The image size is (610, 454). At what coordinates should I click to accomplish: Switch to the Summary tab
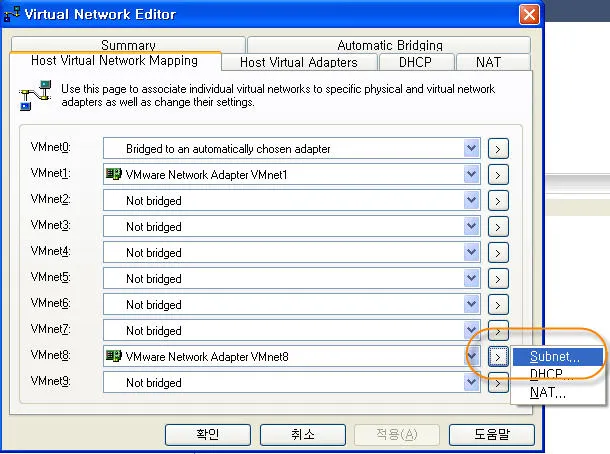click(x=128, y=45)
